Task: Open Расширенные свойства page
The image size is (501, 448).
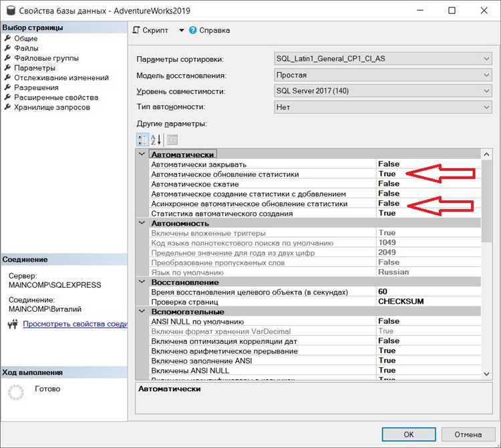Action: (56, 97)
